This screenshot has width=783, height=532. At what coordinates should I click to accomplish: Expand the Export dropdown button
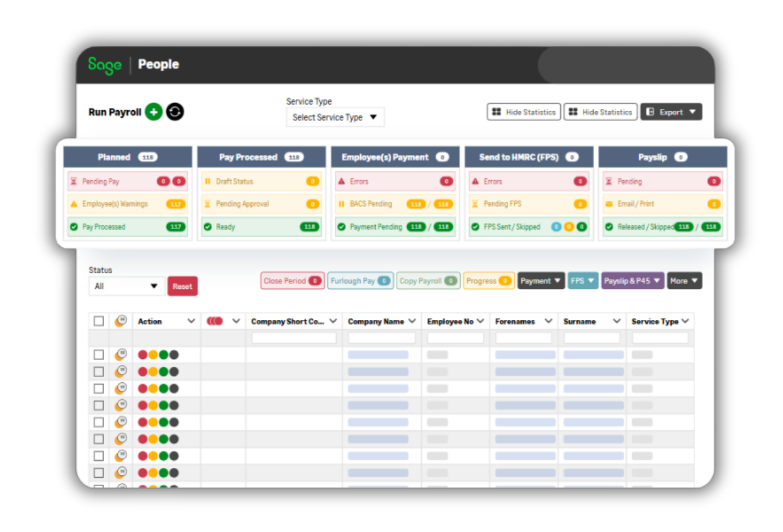(x=671, y=112)
